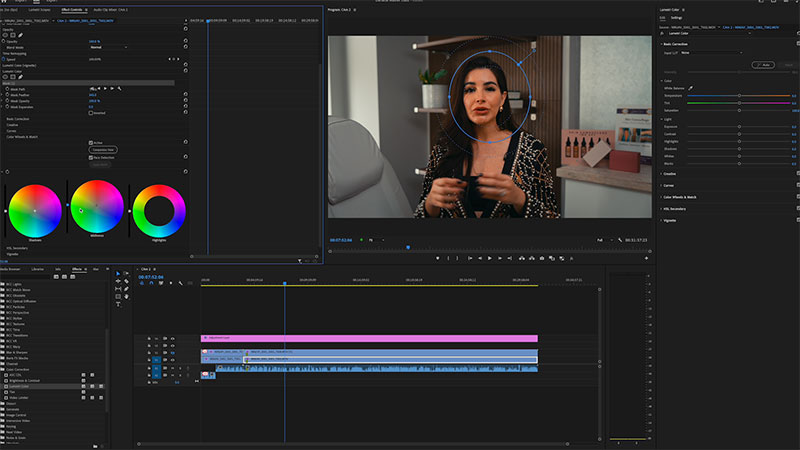Screen dimensions: 800x450
Task: Open Media Browser tab
Action: point(10,269)
